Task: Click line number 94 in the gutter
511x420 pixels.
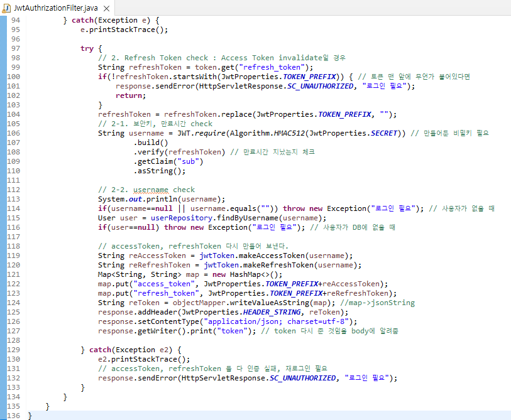Action: [x=16, y=20]
